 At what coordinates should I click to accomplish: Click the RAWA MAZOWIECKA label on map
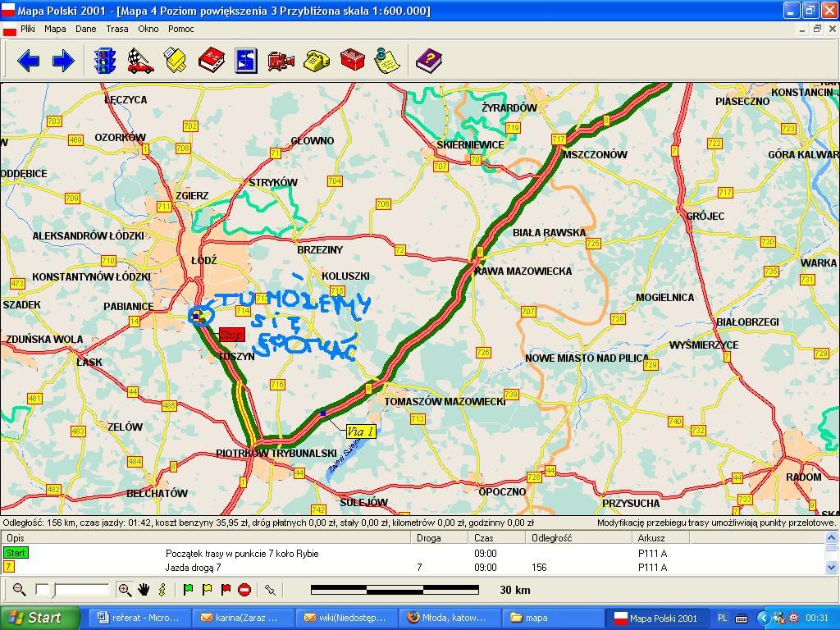[x=523, y=271]
